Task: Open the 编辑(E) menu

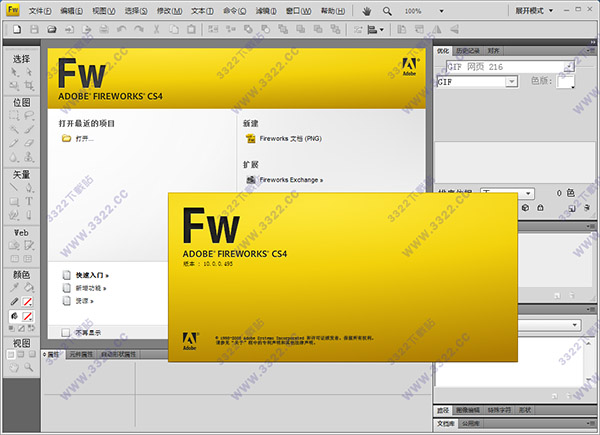Action: [72, 11]
